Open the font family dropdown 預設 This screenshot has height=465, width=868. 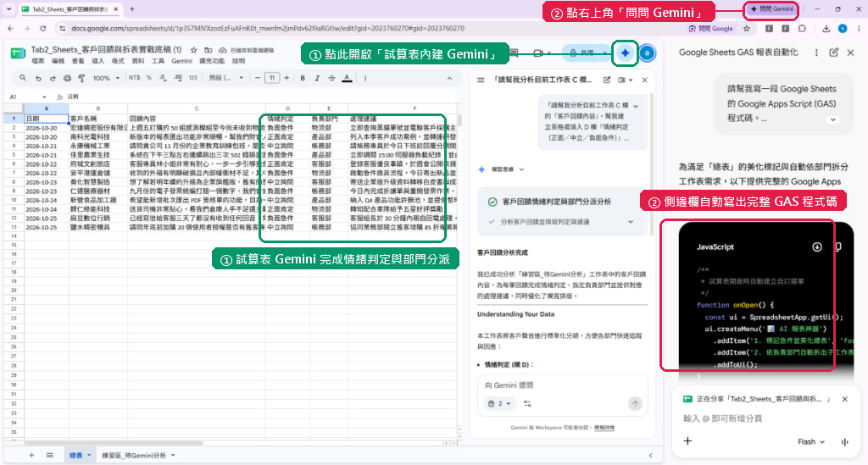(225, 78)
